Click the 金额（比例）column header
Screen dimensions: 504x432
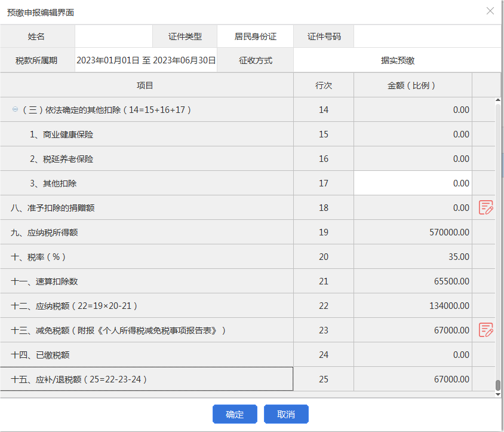point(413,85)
